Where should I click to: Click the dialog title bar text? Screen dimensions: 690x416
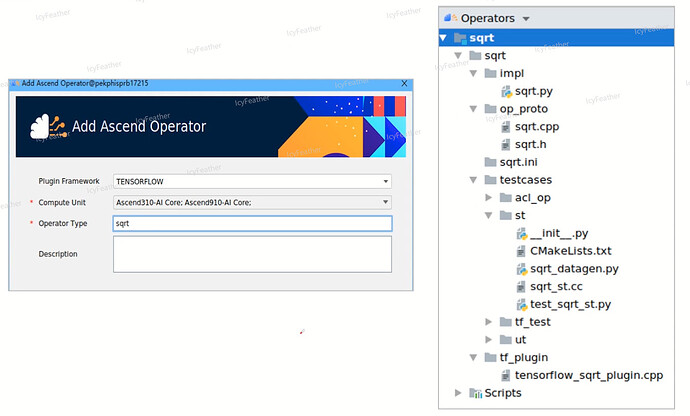pos(85,83)
